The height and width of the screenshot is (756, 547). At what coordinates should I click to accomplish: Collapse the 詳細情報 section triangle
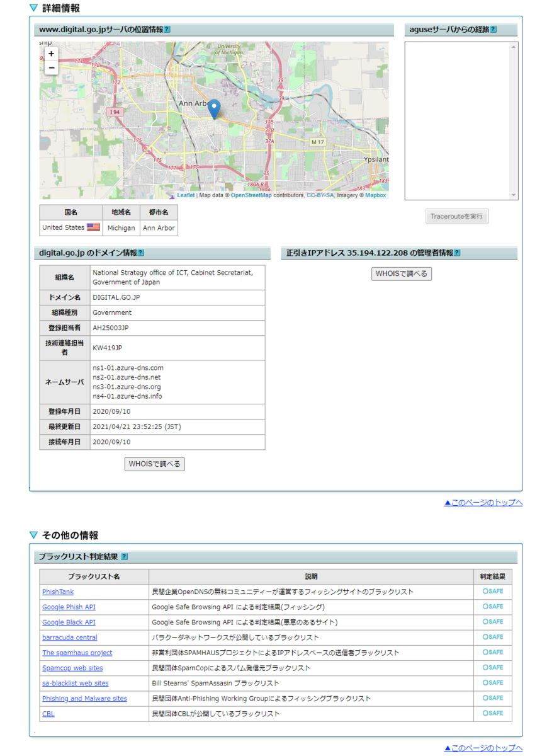pyautogui.click(x=33, y=9)
